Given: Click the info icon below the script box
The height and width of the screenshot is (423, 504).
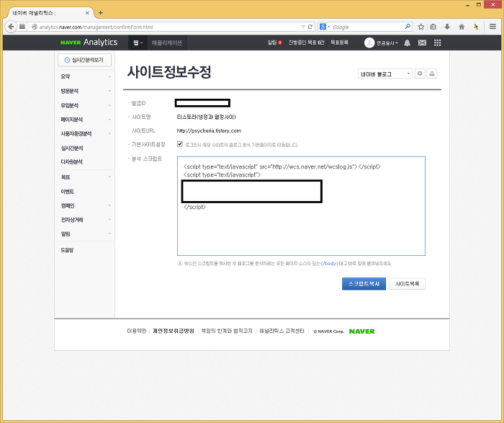Looking at the screenshot, I should click(x=180, y=263).
